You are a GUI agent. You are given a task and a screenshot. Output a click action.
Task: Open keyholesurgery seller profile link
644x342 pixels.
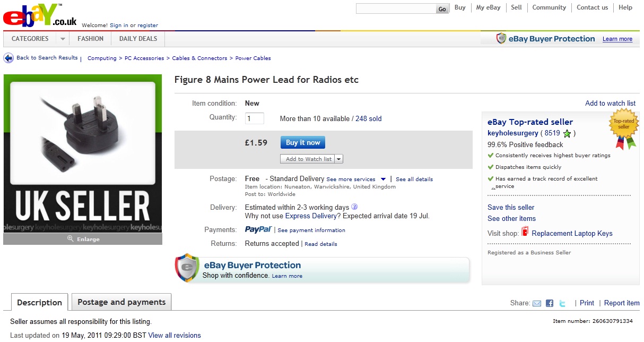[x=513, y=133]
